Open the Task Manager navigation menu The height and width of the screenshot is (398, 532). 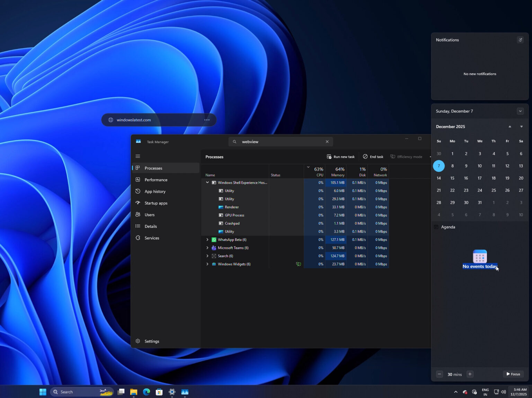[x=138, y=156]
